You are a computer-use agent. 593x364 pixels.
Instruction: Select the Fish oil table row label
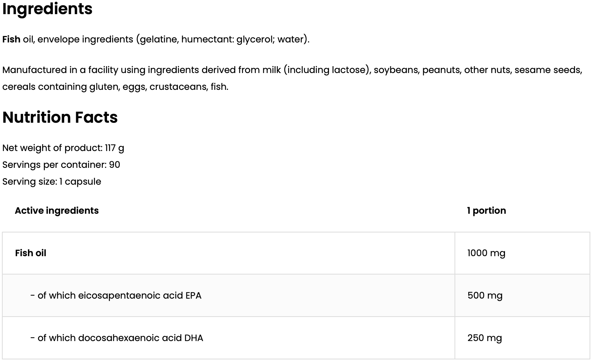tap(31, 253)
